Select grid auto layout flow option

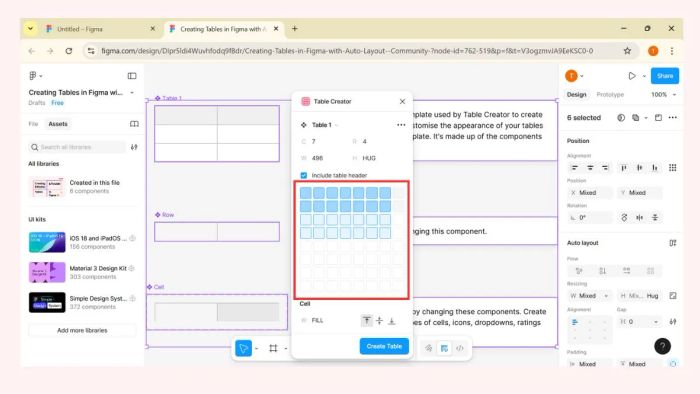[x=650, y=271]
